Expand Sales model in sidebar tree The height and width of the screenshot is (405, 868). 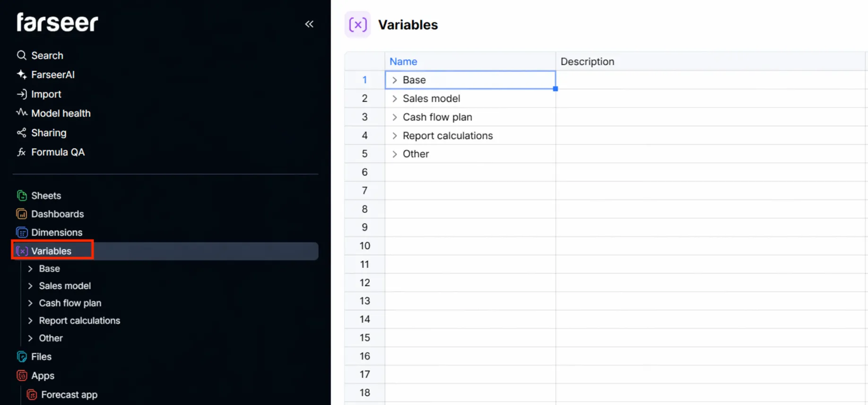pyautogui.click(x=30, y=286)
